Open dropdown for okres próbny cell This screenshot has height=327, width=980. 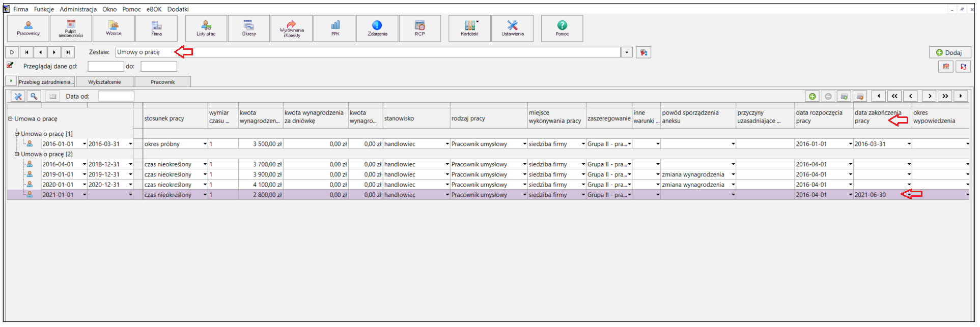[205, 144]
